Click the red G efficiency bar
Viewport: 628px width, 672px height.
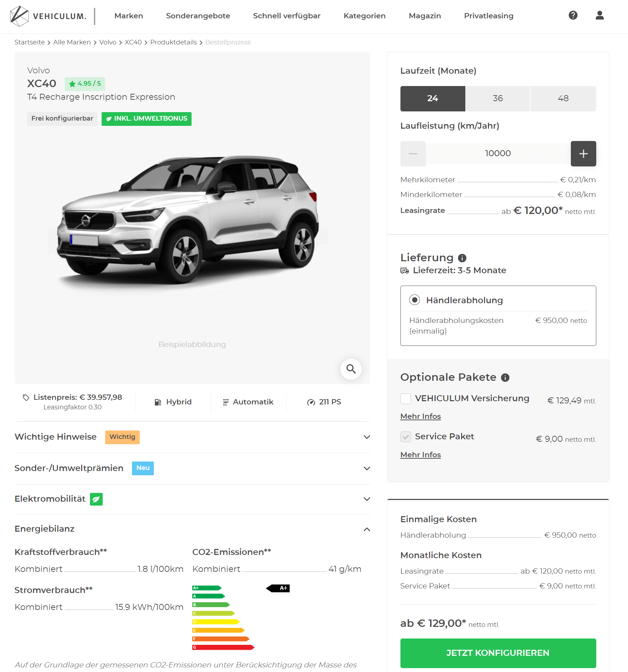tap(223, 647)
